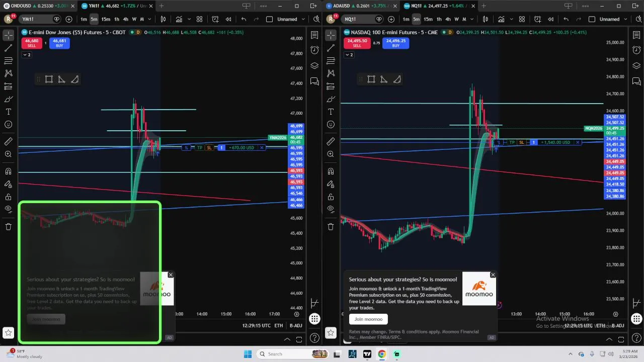Image resolution: width=644 pixels, height=362 pixels.
Task: Select the Fibonacci tools icon in NQ1! window
Action: 331,61
